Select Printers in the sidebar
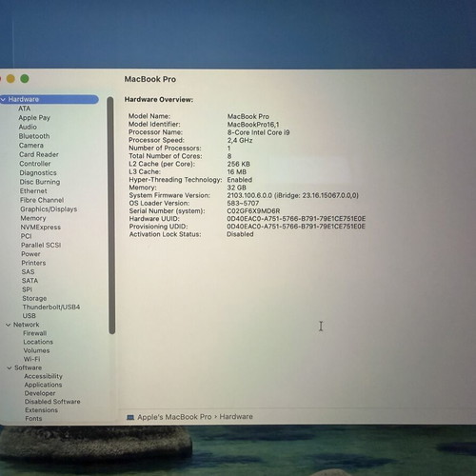The image size is (476, 476). pyautogui.click(x=33, y=263)
